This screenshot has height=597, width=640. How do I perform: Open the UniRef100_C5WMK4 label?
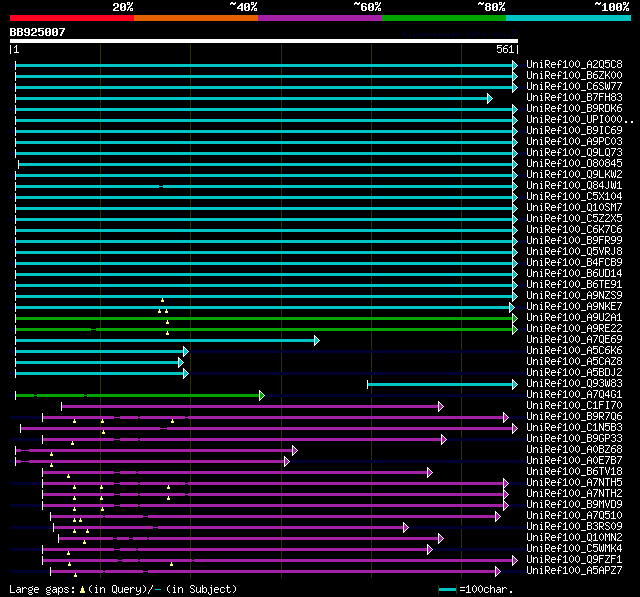click(x=574, y=549)
